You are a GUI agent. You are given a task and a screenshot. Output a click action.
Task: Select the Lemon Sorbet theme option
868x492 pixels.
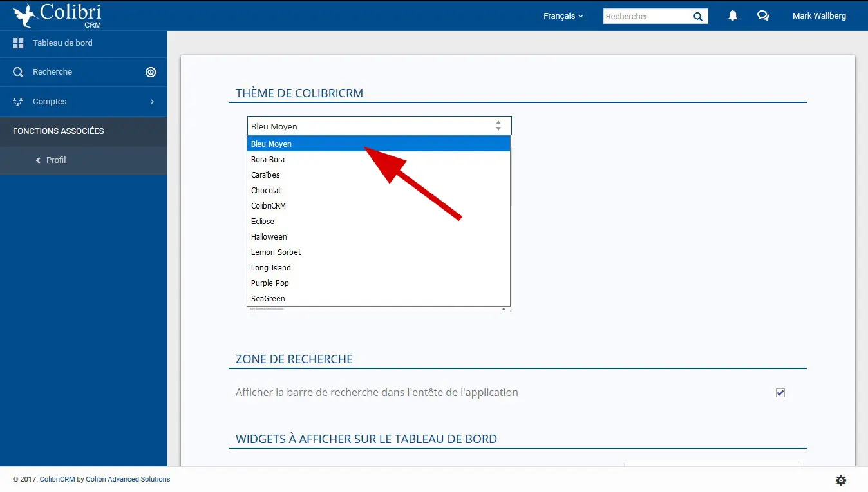point(276,252)
